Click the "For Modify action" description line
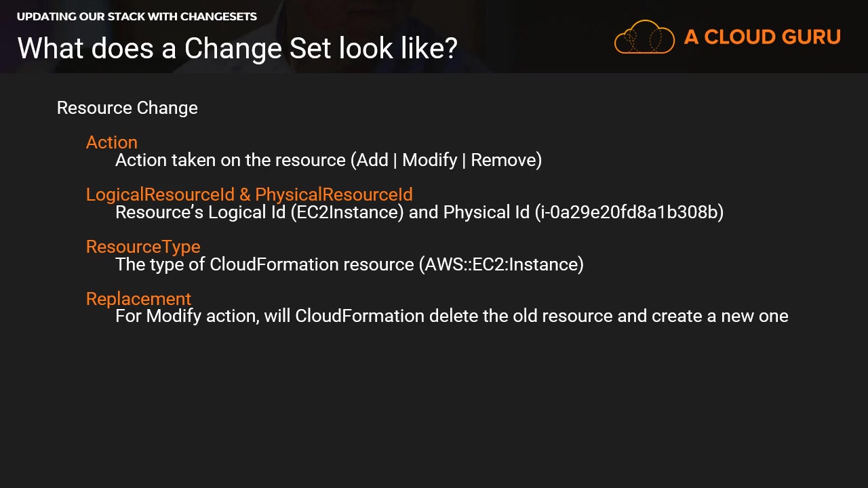 click(x=187, y=317)
